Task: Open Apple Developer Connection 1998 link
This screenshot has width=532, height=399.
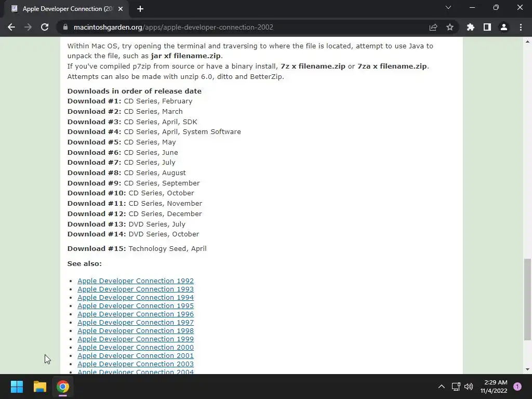Action: [x=136, y=331]
